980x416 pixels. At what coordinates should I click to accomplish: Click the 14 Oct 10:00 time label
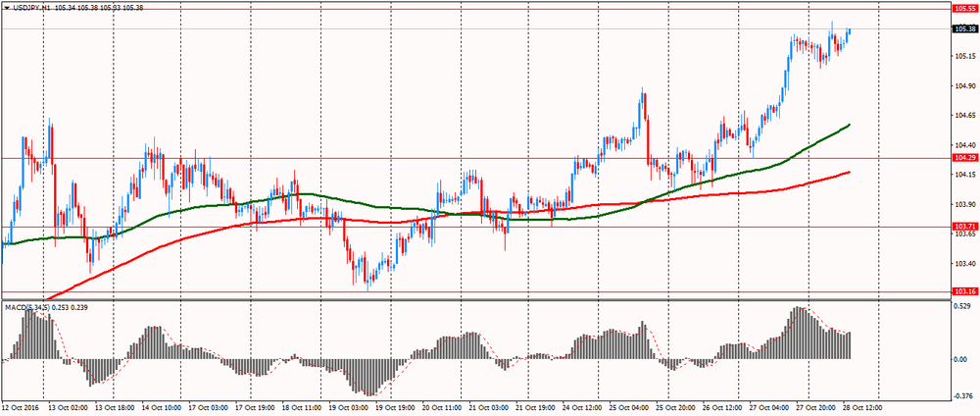164,406
